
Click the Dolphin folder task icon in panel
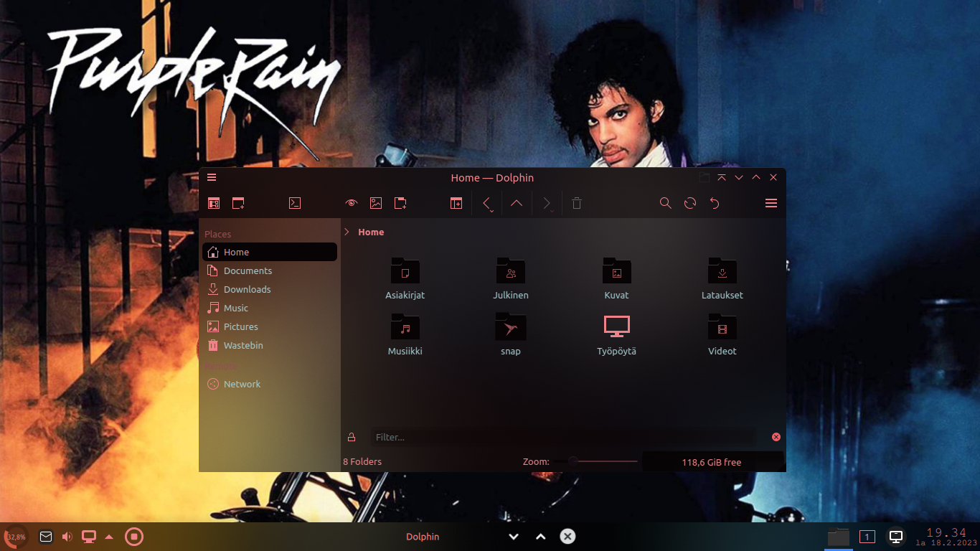pyautogui.click(x=838, y=537)
